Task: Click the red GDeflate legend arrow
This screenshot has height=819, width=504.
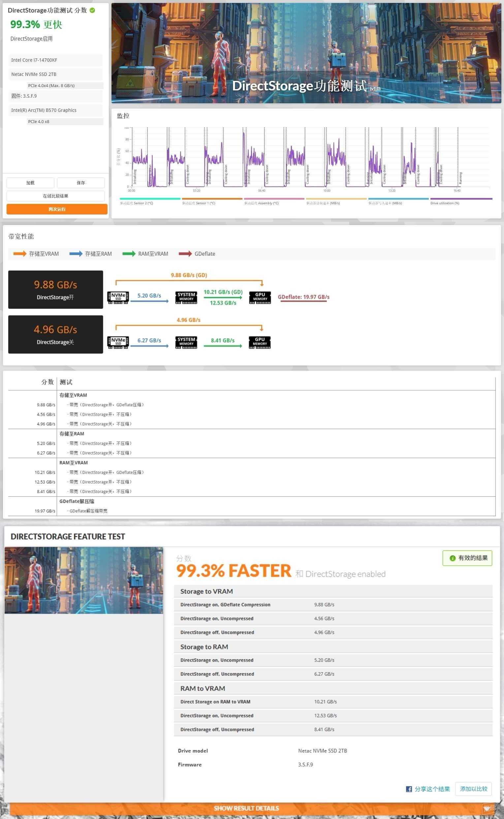Action: pyautogui.click(x=185, y=254)
